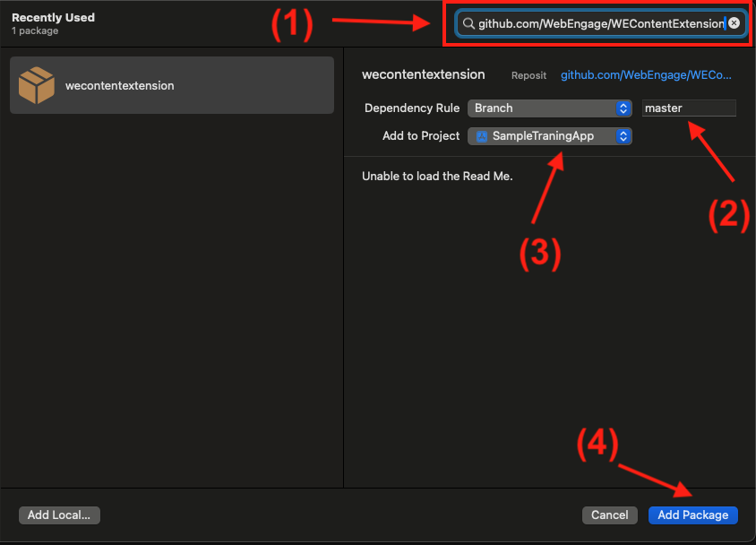Open the Add to Project dropdown

pyautogui.click(x=550, y=136)
